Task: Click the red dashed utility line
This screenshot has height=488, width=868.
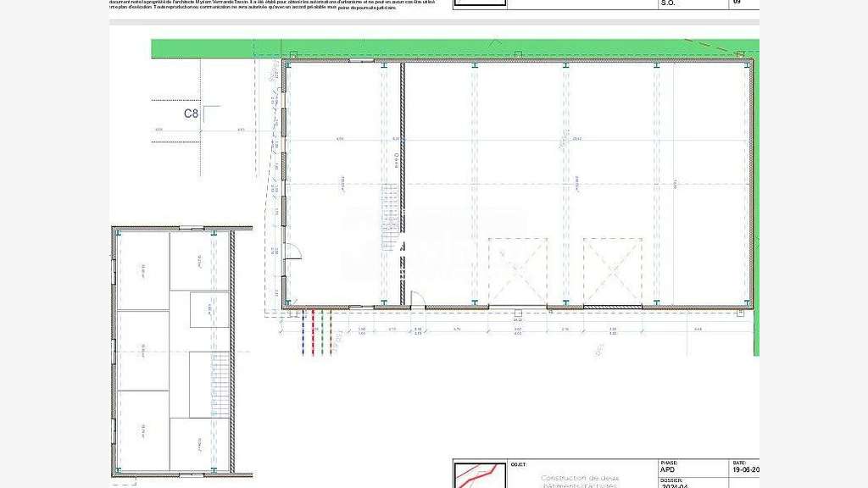Action: [313, 332]
